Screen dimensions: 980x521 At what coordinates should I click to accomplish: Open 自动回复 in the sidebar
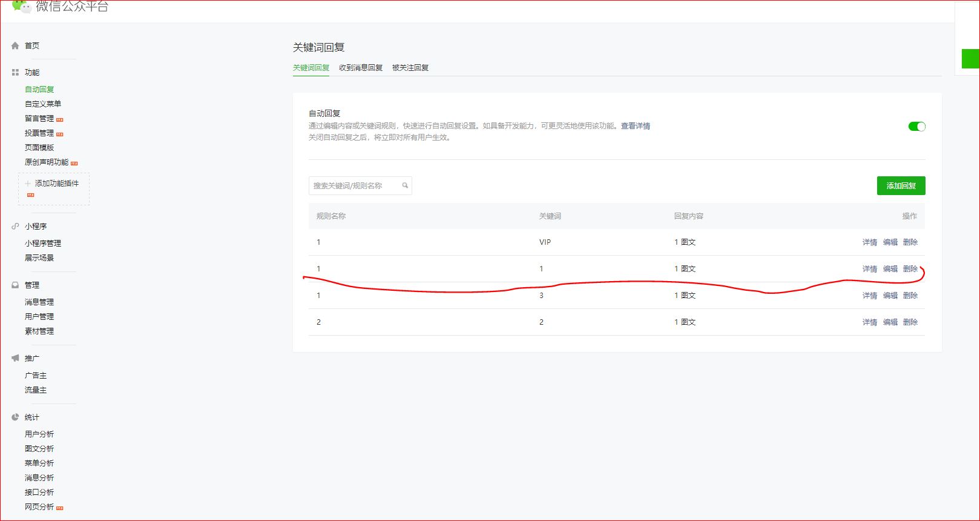click(x=39, y=90)
